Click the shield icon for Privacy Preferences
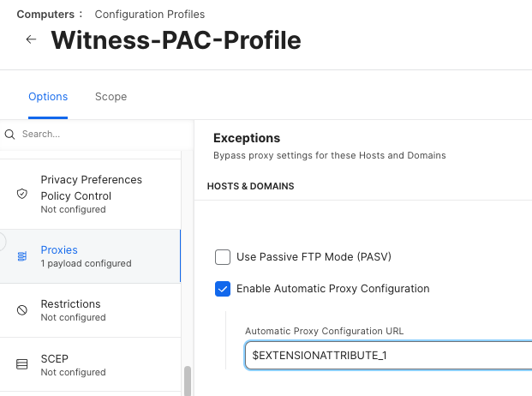The height and width of the screenshot is (396, 532). [22, 194]
